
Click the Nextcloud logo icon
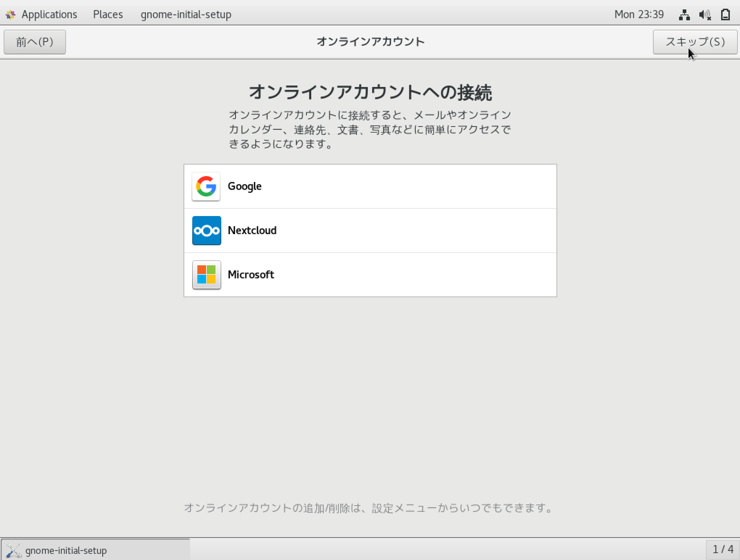point(206,231)
